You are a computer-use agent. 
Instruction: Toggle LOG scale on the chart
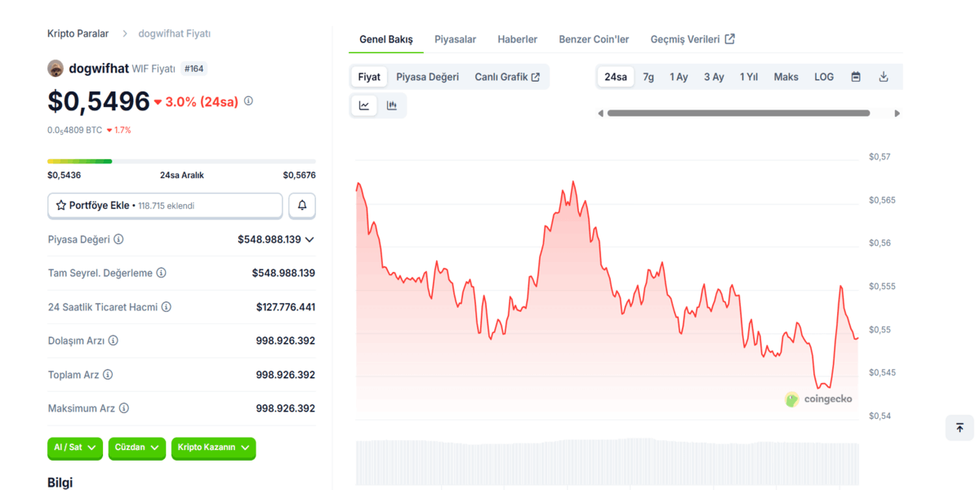[x=824, y=77]
